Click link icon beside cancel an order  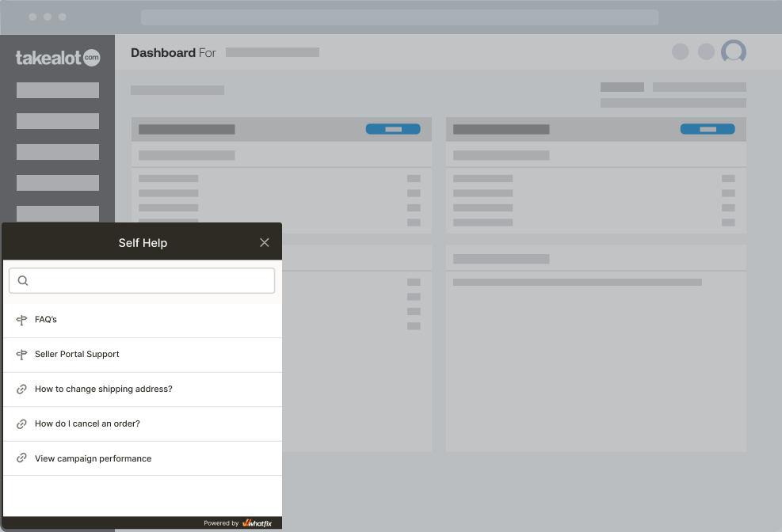(x=21, y=424)
